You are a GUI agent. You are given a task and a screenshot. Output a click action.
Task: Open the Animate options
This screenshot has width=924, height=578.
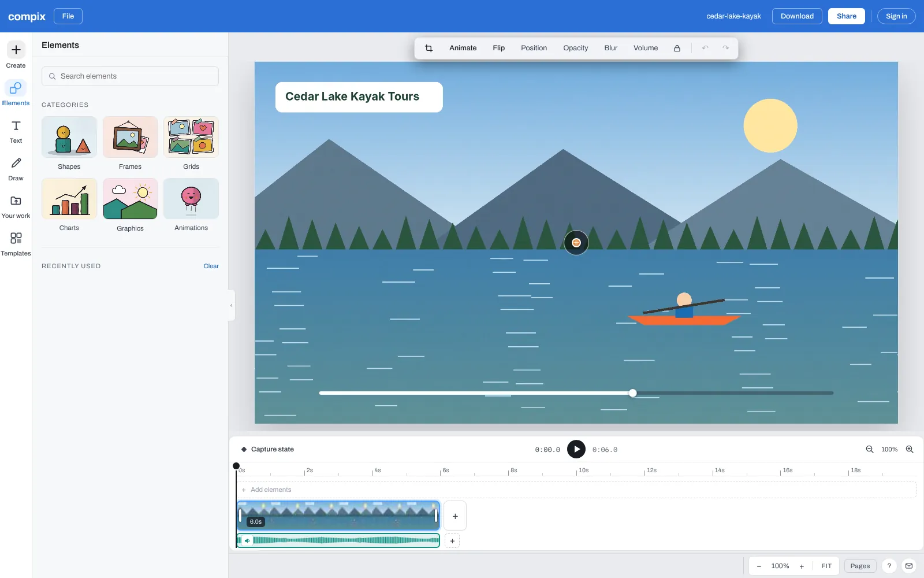click(463, 48)
